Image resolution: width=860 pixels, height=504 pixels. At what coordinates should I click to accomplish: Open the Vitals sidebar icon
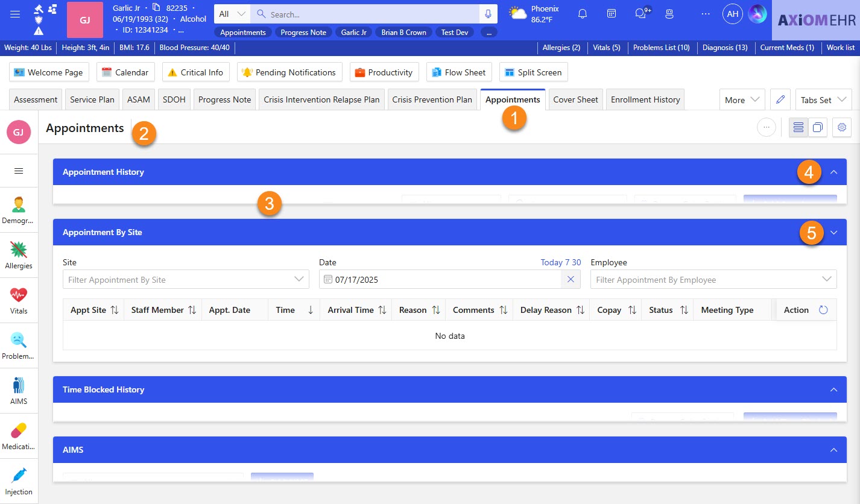tap(19, 300)
